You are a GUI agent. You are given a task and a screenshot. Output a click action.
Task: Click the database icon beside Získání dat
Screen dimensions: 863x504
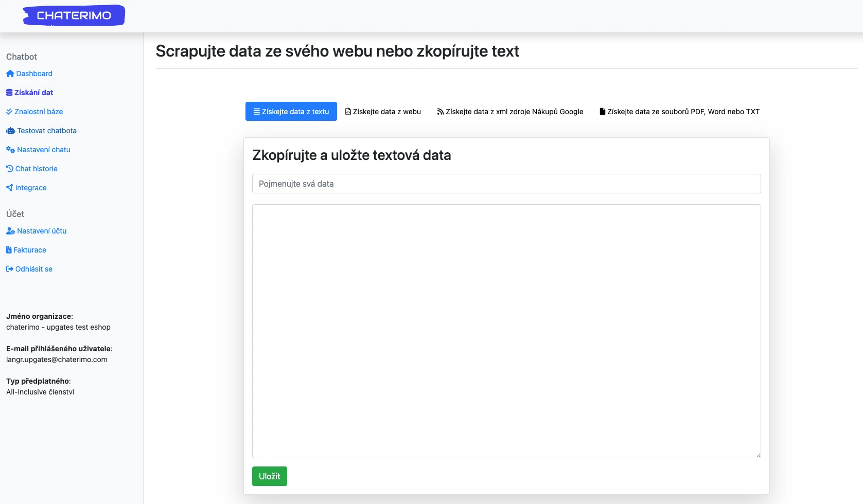[x=9, y=93]
